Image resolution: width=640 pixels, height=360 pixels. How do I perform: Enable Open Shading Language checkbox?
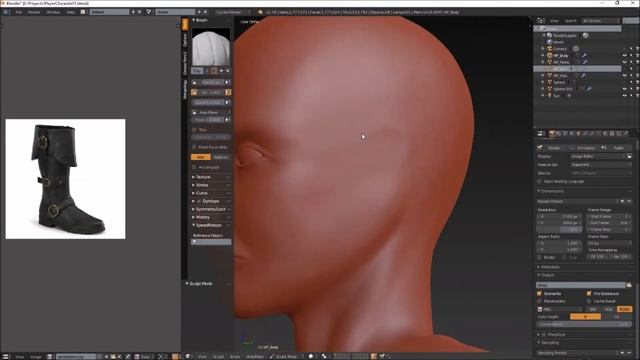click(x=540, y=181)
